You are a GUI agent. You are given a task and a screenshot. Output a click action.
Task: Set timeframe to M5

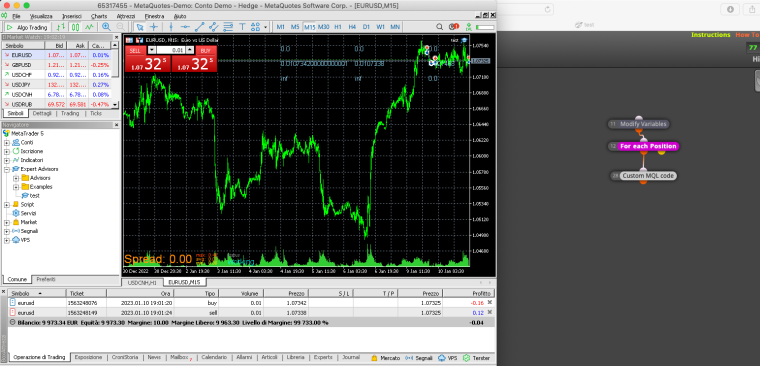point(295,27)
